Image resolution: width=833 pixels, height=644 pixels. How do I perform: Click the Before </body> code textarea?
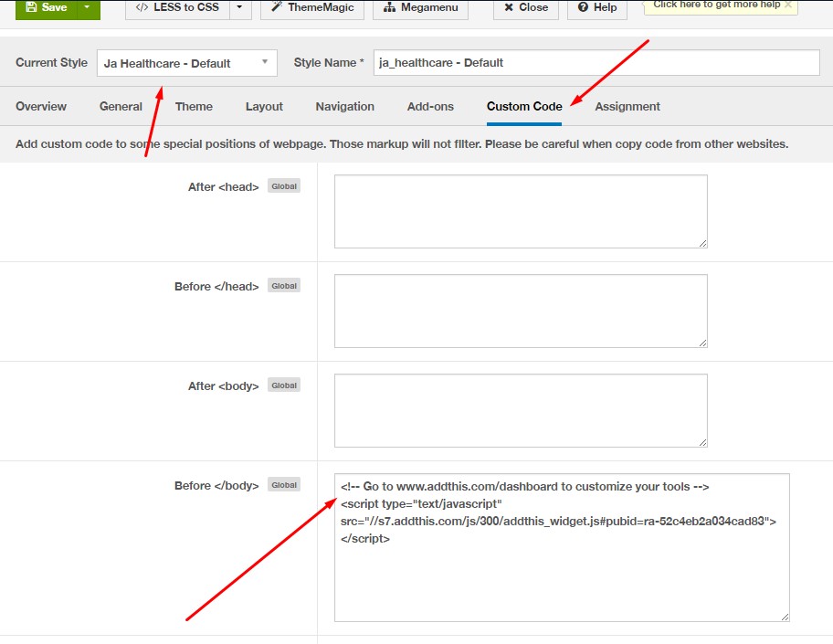click(562, 547)
